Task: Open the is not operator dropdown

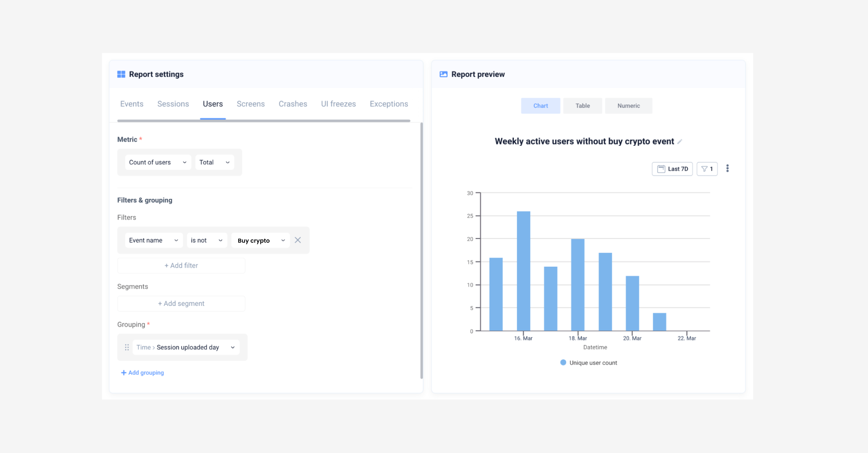Action: 207,240
